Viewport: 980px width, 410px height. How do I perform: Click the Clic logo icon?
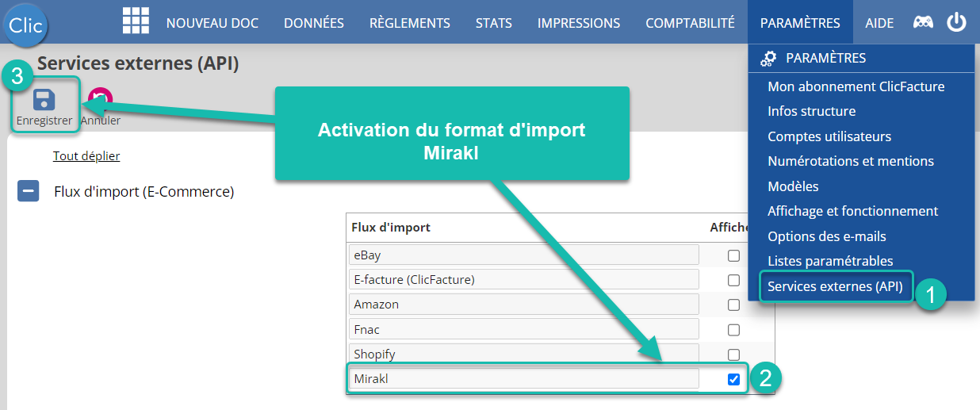click(x=25, y=25)
